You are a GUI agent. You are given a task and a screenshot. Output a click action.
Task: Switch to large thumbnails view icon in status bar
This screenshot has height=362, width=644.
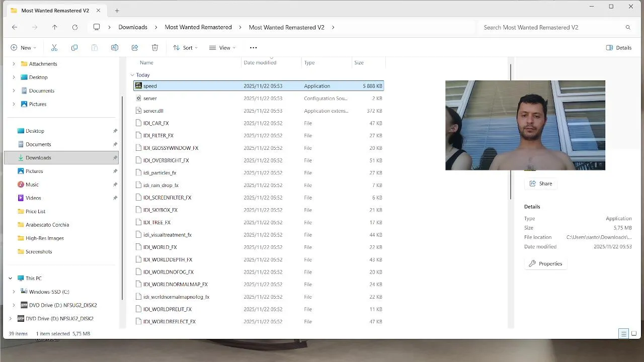pyautogui.click(x=634, y=334)
